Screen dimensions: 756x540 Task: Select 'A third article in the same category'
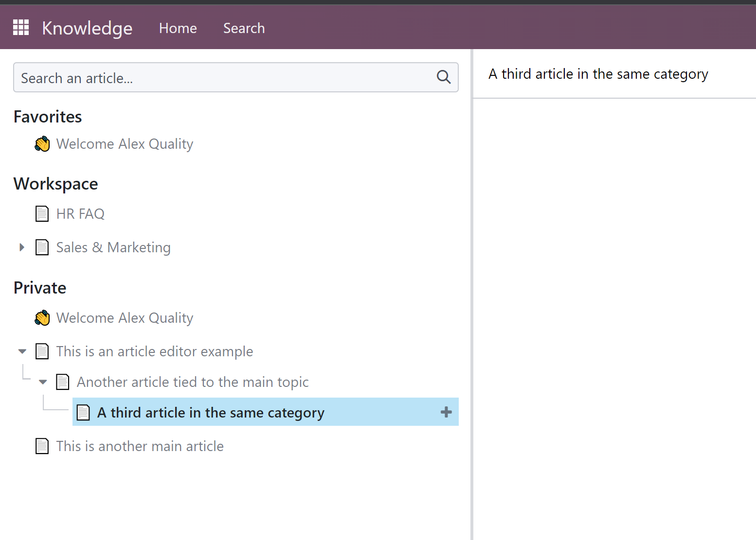pyautogui.click(x=210, y=413)
